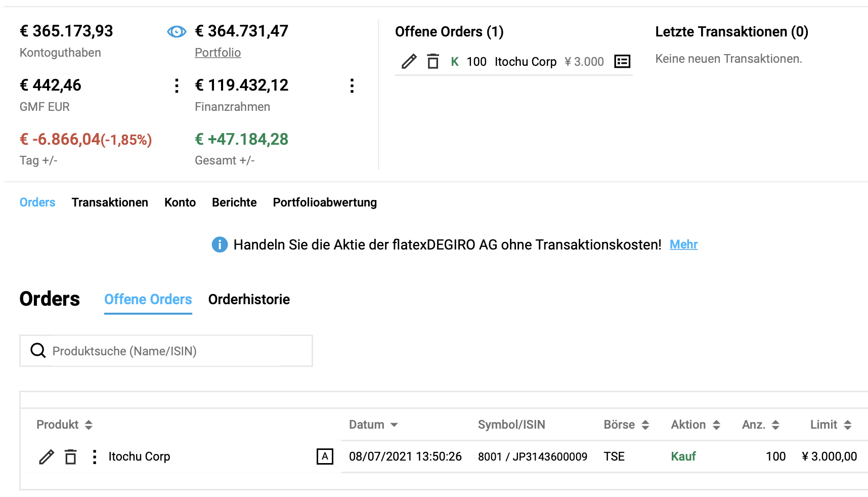Click pencil edit icon in Offene Orders widget
This screenshot has height=497, width=868.
[409, 61]
